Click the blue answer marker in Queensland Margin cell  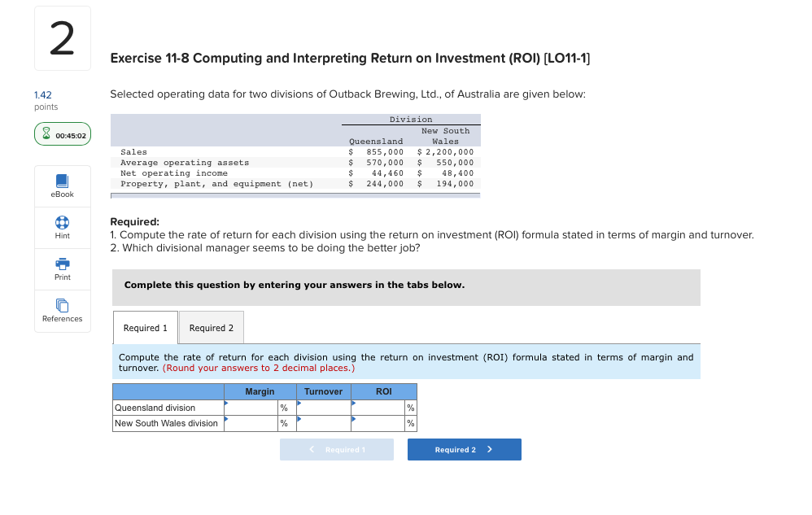[228, 404]
